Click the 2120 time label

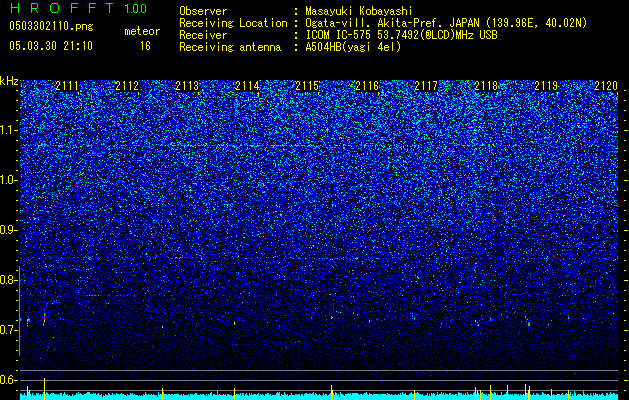(x=606, y=86)
